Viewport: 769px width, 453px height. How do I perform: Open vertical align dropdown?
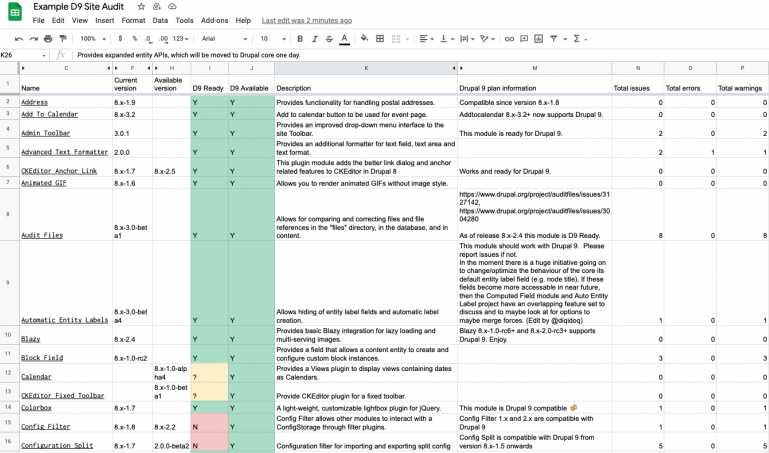[447, 39]
